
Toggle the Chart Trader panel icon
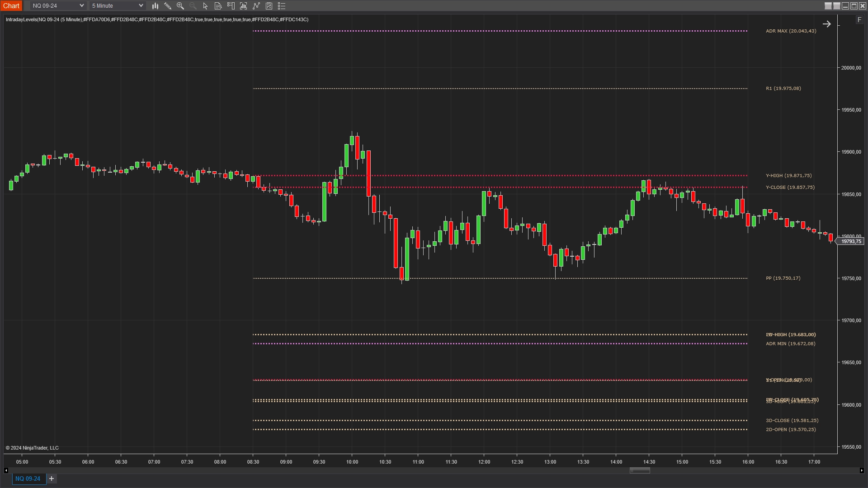click(x=231, y=6)
